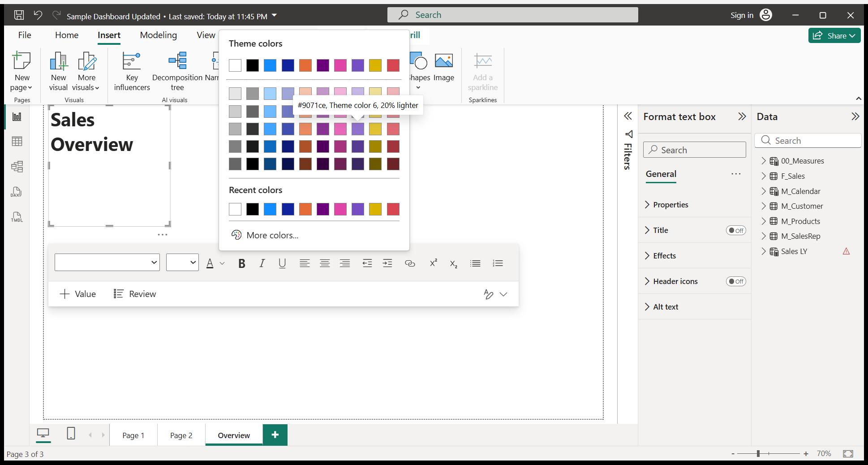Pick the orange theme color swatch
Viewport: 868px width, 465px height.
[x=305, y=65]
